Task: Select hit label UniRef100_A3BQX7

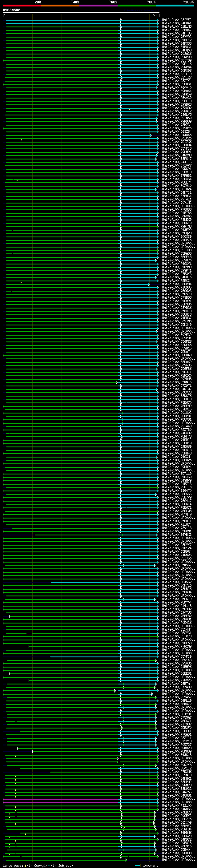Action: pos(177,30)
